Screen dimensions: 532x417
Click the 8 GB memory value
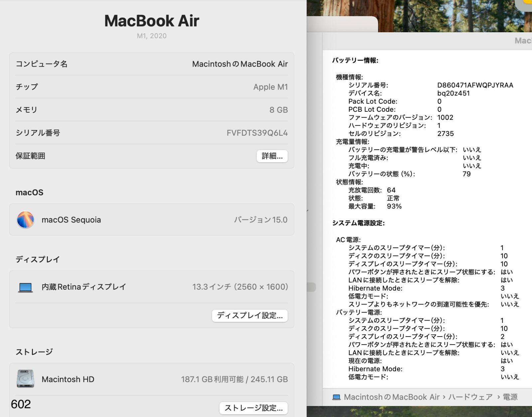[278, 110]
